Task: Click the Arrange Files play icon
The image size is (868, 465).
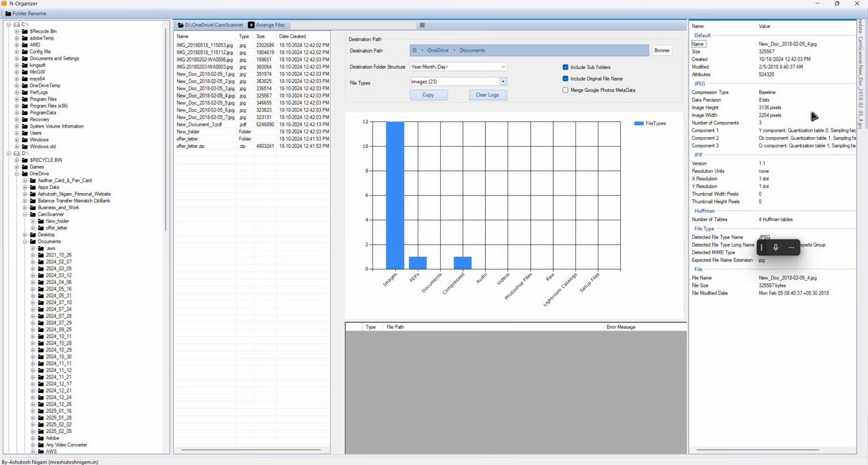Action: tap(251, 25)
